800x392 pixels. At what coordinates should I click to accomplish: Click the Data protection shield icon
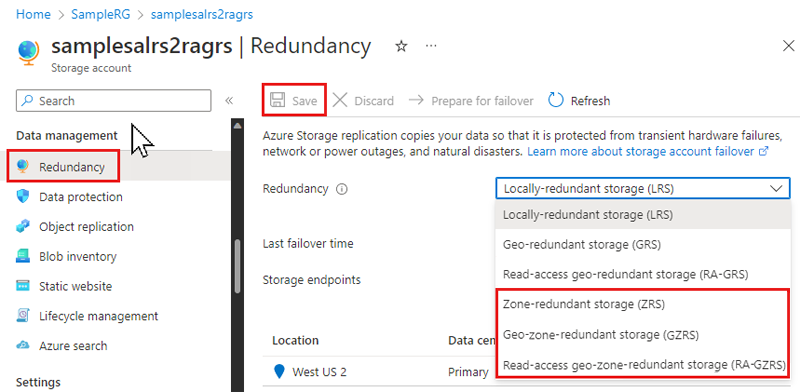[x=23, y=197]
